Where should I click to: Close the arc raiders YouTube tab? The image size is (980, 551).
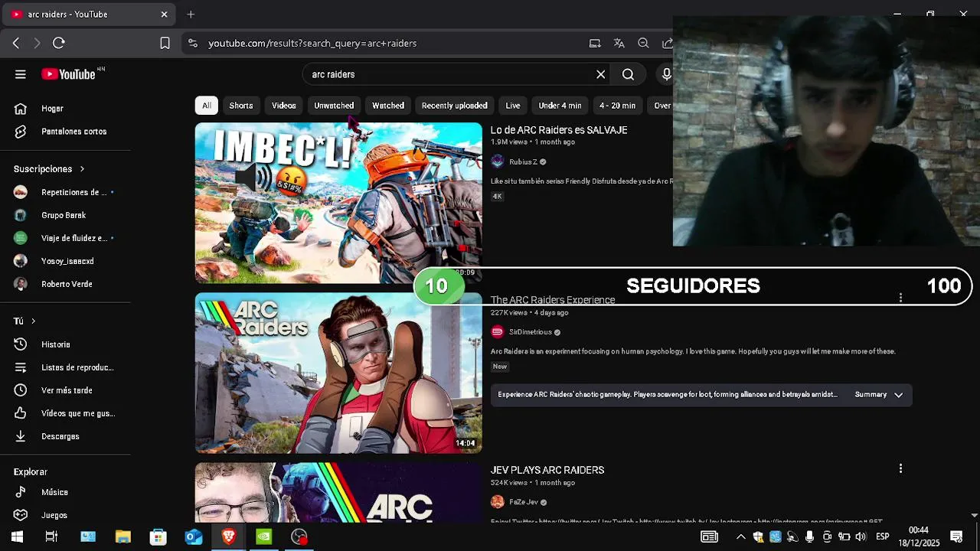[x=164, y=14]
